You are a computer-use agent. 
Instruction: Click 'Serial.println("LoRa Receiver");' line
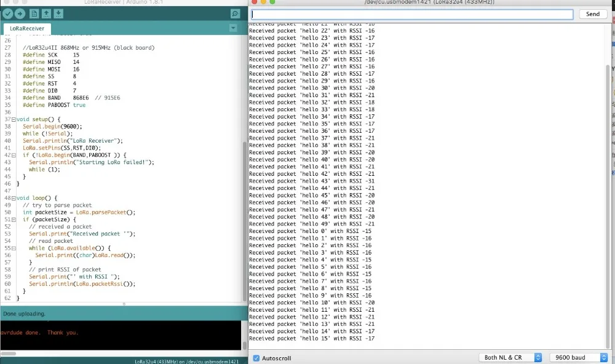(73, 141)
